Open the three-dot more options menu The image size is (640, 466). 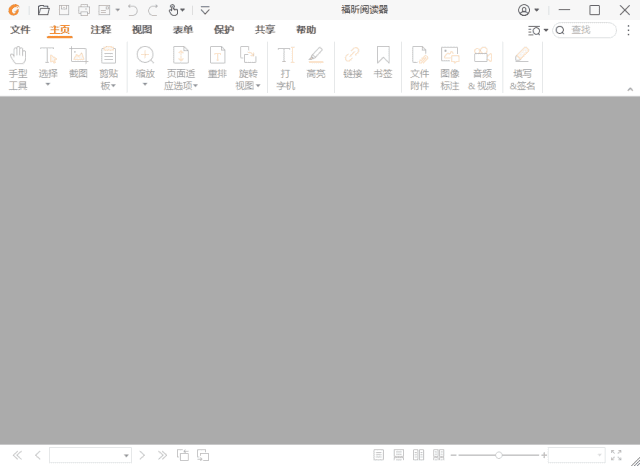629,30
